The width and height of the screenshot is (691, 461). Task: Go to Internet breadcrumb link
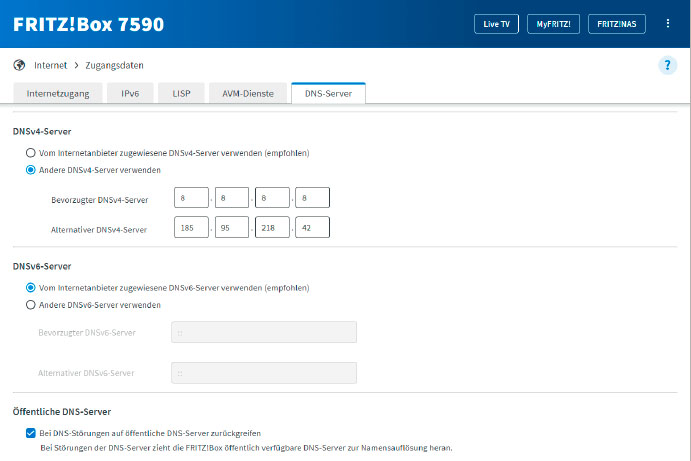pyautogui.click(x=50, y=65)
